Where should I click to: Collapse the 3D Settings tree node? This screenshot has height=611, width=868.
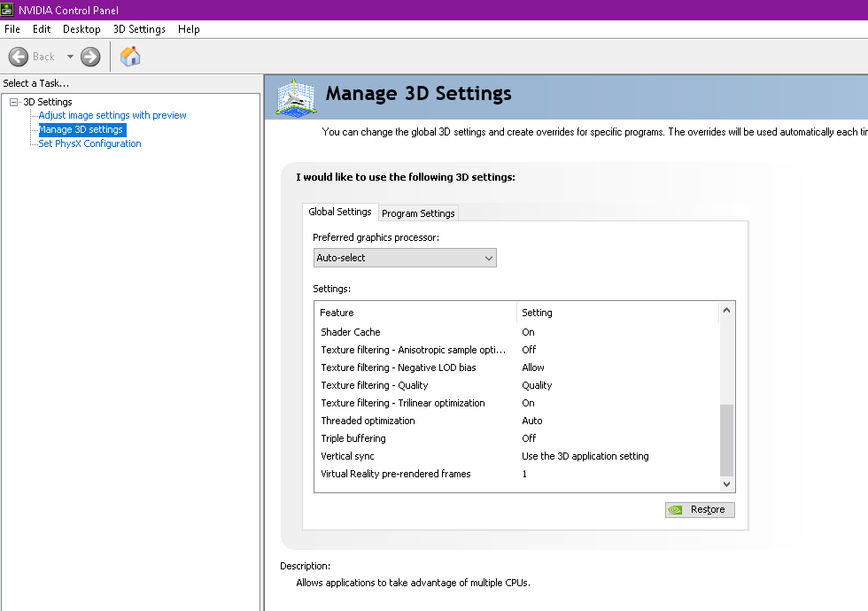[14, 102]
